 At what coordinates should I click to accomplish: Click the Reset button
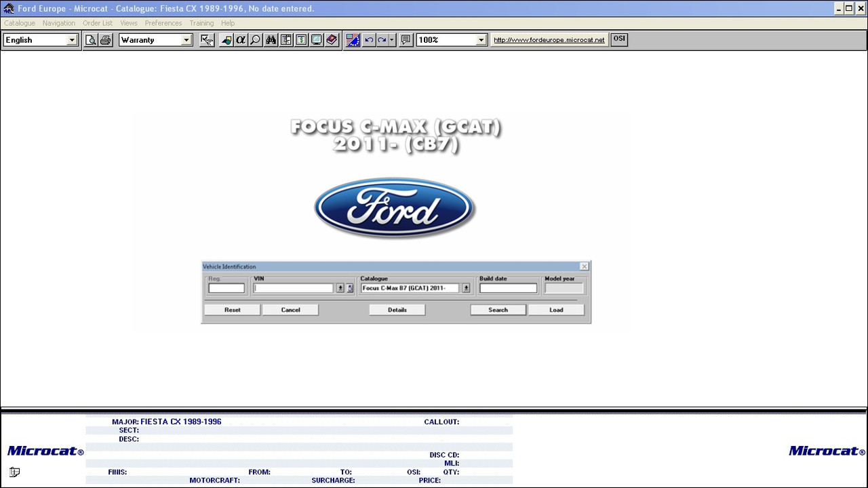(233, 310)
